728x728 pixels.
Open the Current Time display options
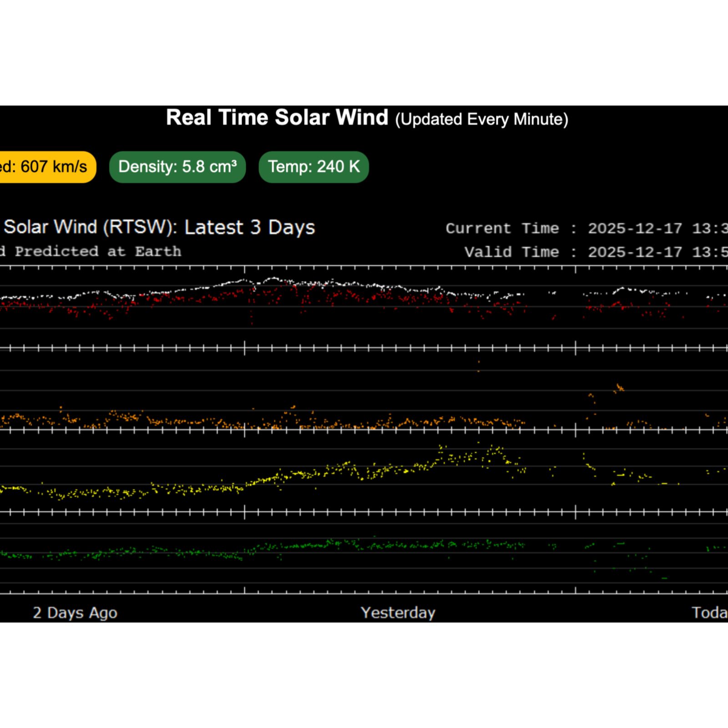582,228
